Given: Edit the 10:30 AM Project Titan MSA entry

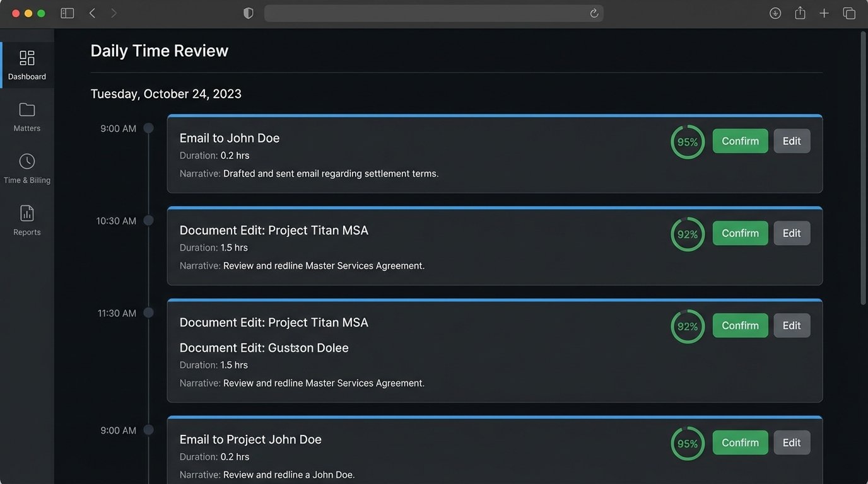Looking at the screenshot, I should click(792, 233).
